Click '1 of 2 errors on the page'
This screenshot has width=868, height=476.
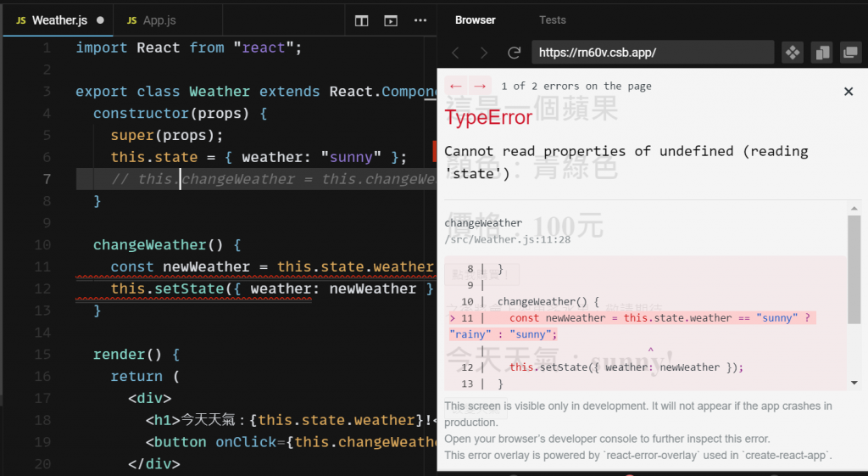point(576,86)
